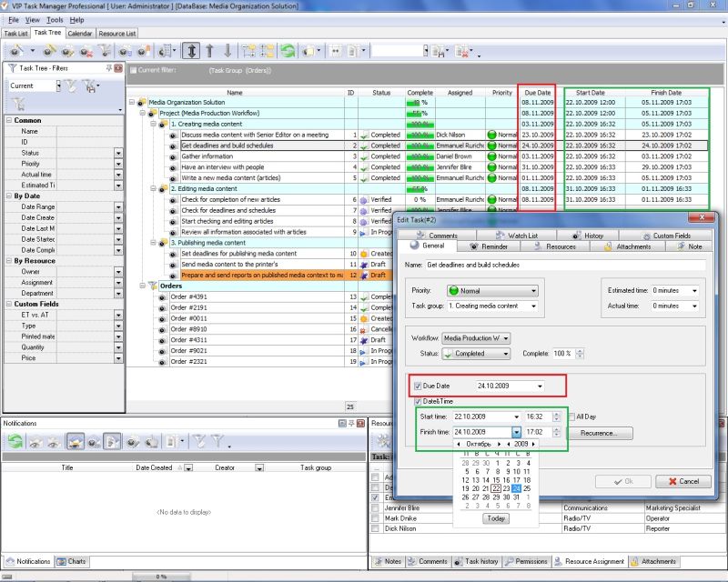
Task: Refresh notifications with green arrows icon
Action: 15,441
